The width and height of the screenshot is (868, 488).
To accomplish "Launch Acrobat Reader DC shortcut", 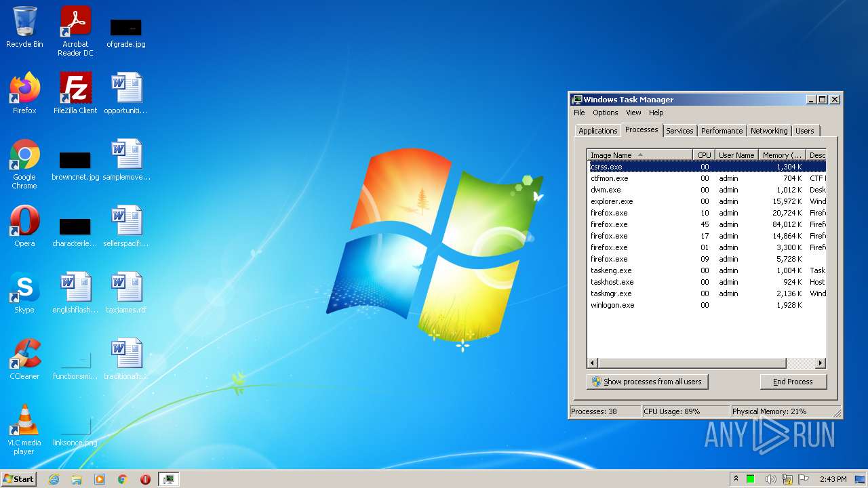I will click(x=75, y=30).
